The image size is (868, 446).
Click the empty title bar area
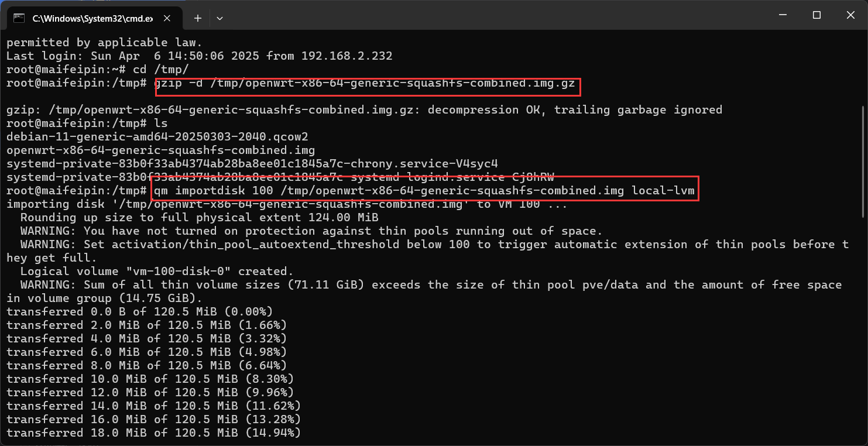498,15
